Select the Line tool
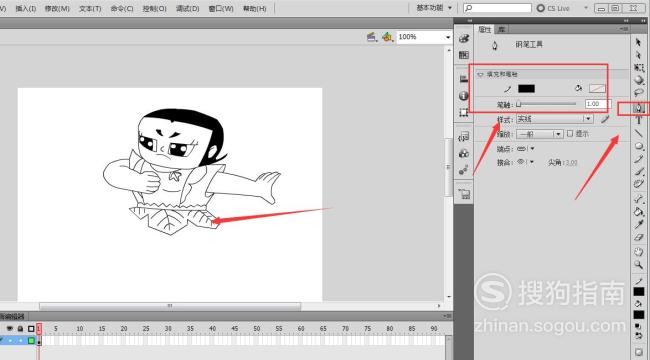The height and width of the screenshot is (360, 650). coord(638,133)
